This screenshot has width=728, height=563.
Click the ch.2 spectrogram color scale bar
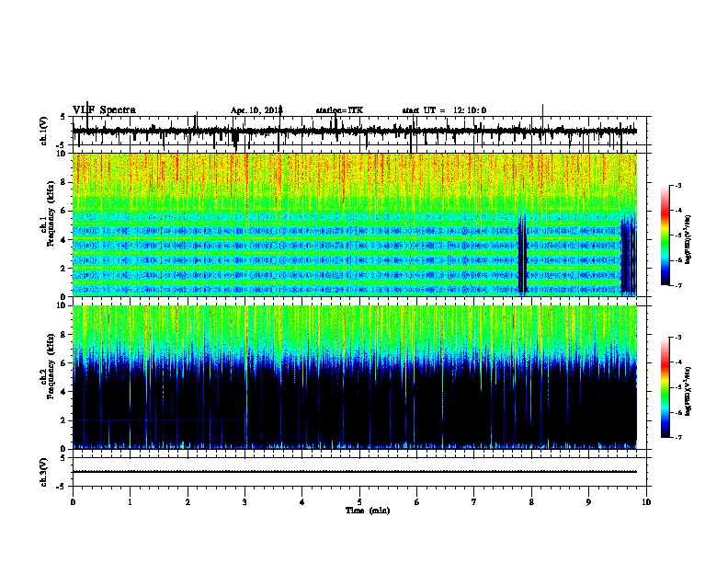tap(665, 387)
